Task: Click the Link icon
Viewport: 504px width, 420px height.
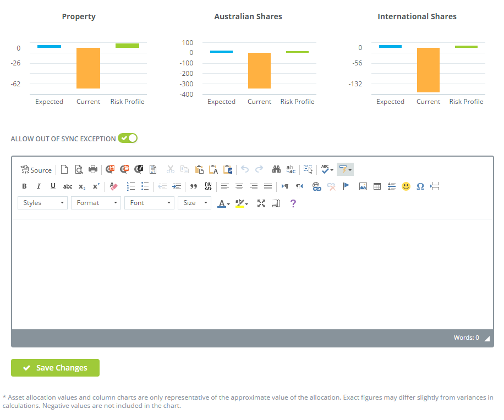Action: pyautogui.click(x=317, y=186)
